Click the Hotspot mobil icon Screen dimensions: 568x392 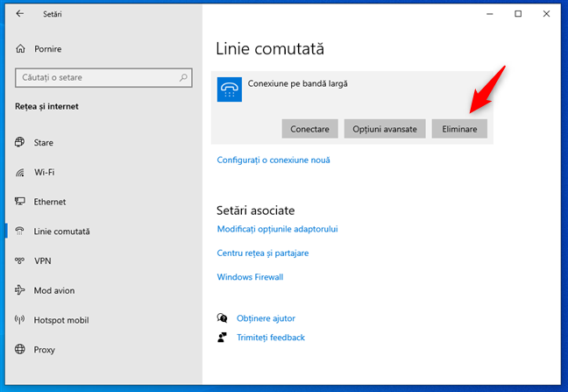tap(20, 320)
